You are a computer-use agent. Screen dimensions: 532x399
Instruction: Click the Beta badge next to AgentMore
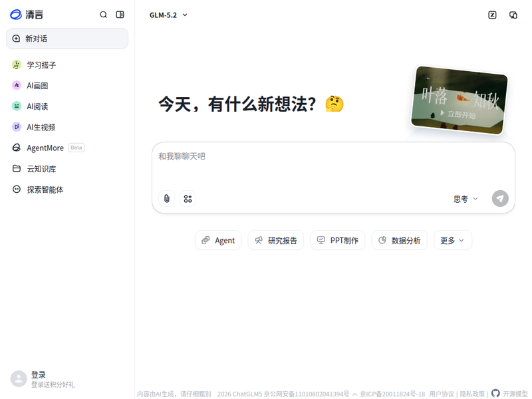[x=76, y=148]
